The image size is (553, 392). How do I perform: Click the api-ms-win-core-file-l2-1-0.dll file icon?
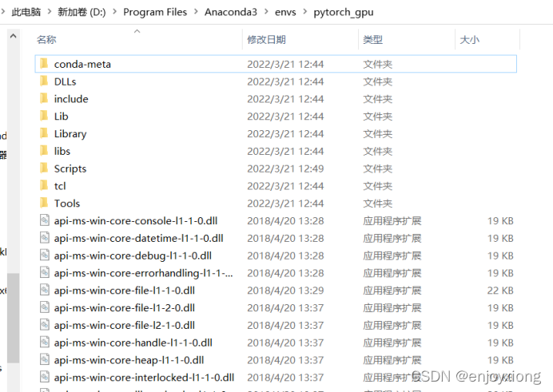coord(45,325)
